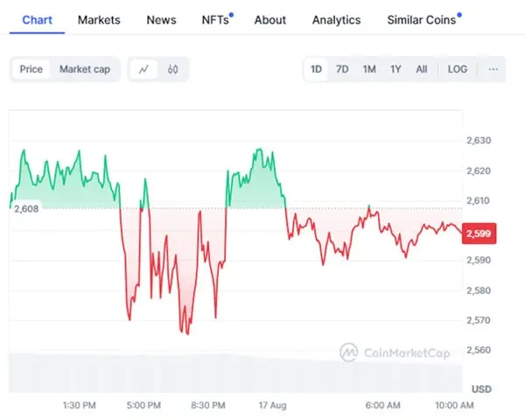Open the Chart tab
Viewport: 525px width, 420px height.
pos(37,20)
